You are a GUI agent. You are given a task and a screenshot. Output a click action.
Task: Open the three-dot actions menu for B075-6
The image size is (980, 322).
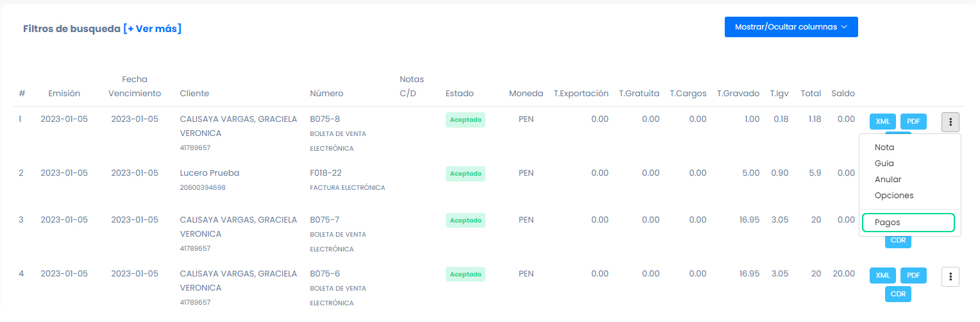coord(950,276)
